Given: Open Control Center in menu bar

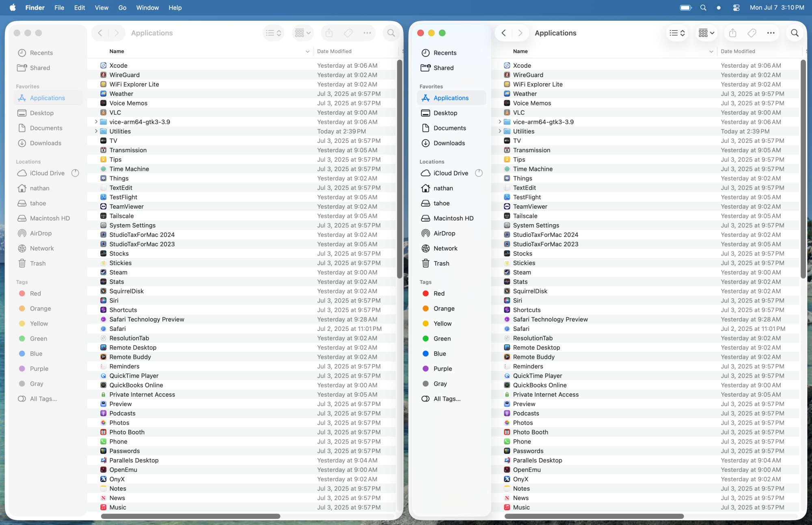Looking at the screenshot, I should point(736,8).
